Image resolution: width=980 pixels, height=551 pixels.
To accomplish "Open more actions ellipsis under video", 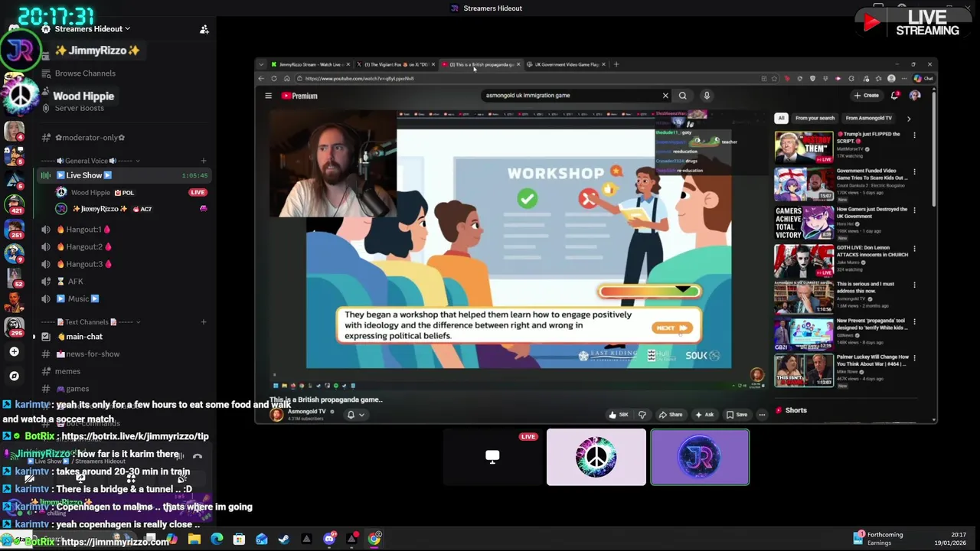I will pyautogui.click(x=762, y=415).
